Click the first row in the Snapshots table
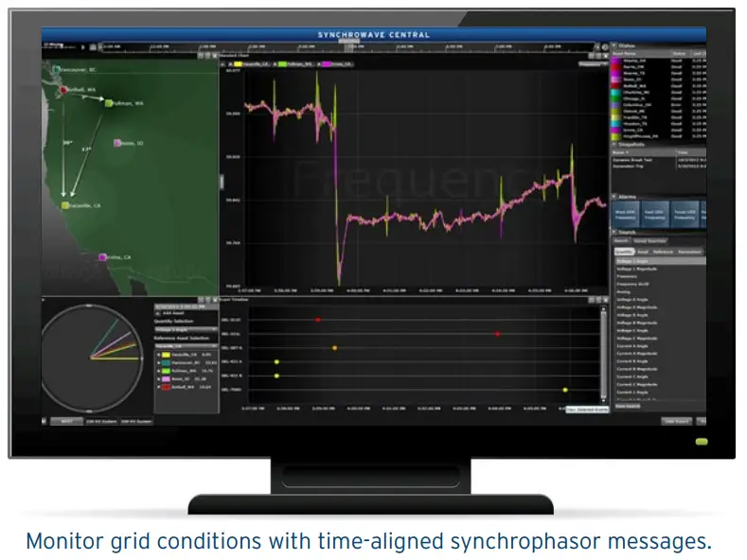 [x=659, y=160]
